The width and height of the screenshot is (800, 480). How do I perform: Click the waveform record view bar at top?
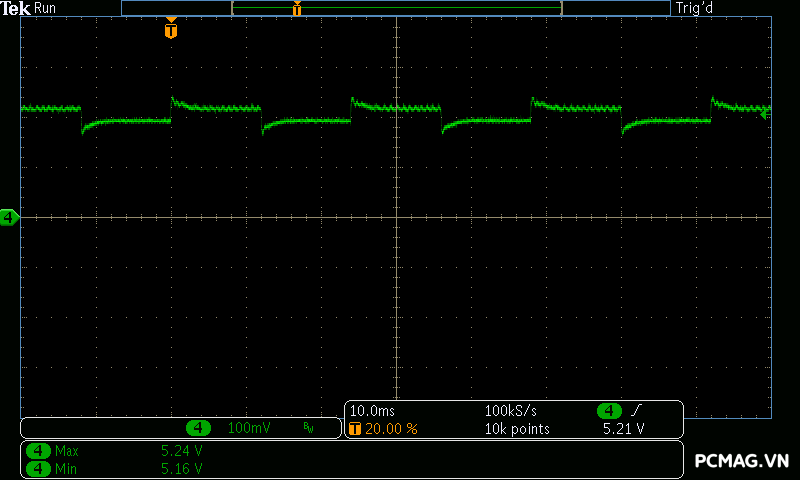click(x=396, y=8)
